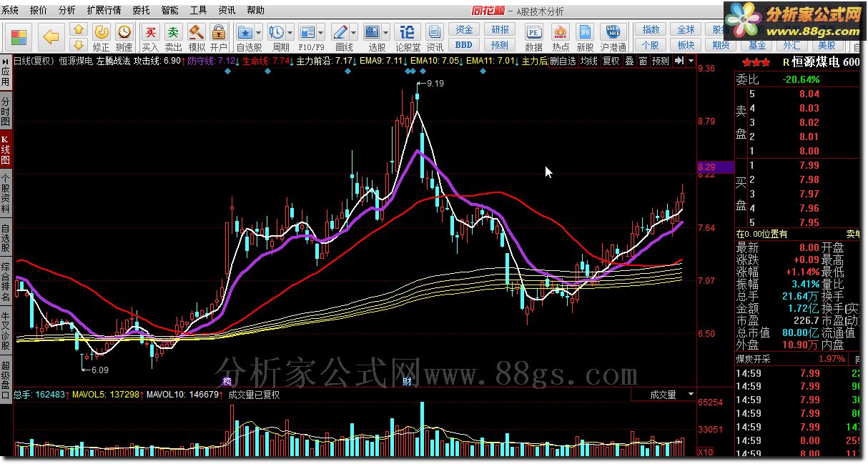Toggle the 预测 button above the chart
Viewport: 868px width, 464px height.
661,61
